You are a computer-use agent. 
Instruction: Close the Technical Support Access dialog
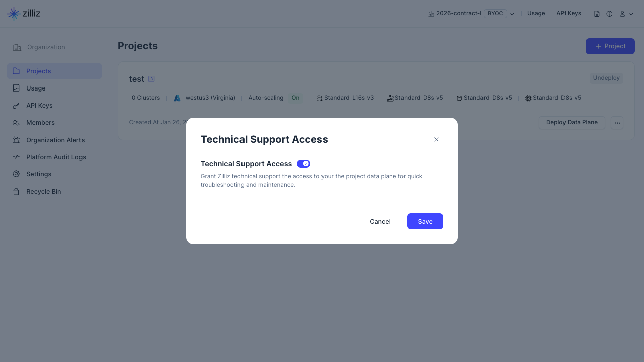pos(436,139)
